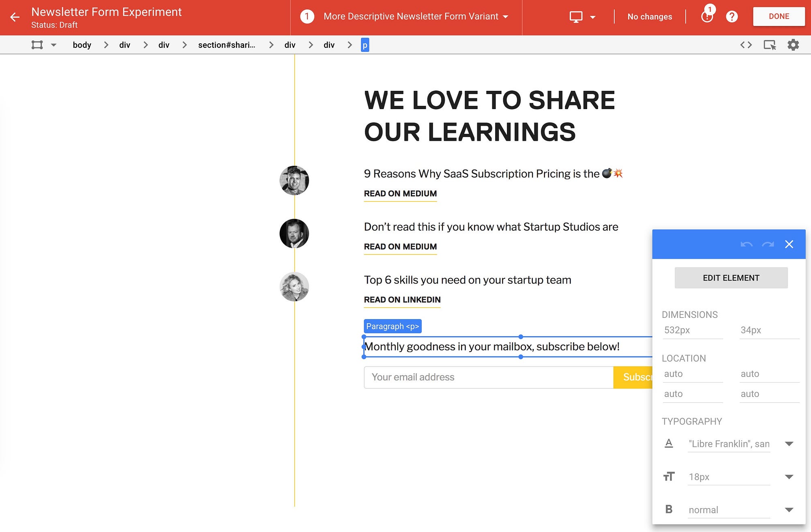View the diagnostics alert icon
The image size is (811, 532).
(707, 16)
